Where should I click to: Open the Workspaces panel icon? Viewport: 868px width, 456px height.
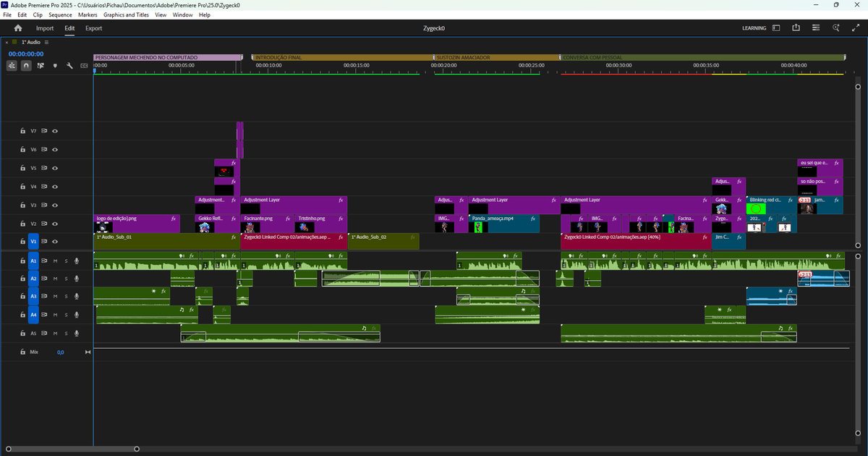776,28
